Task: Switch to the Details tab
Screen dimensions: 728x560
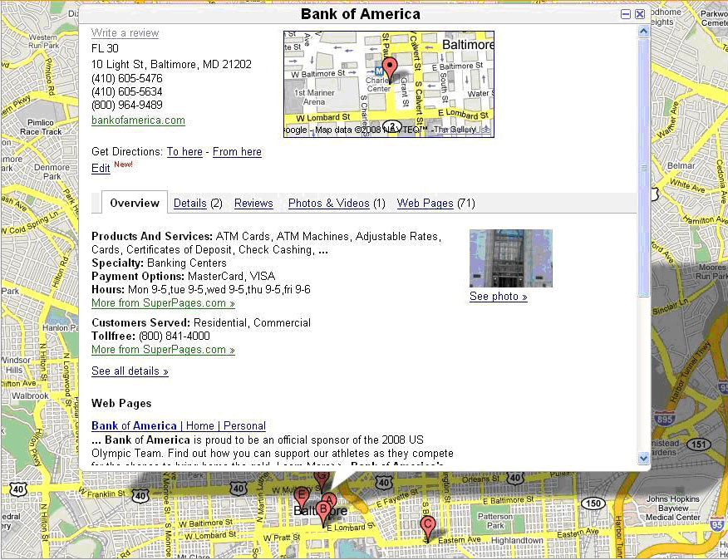Action: point(190,203)
